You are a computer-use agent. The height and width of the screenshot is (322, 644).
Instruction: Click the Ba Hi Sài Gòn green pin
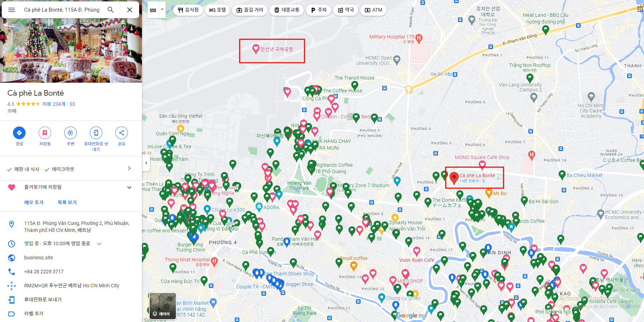(x=524, y=201)
